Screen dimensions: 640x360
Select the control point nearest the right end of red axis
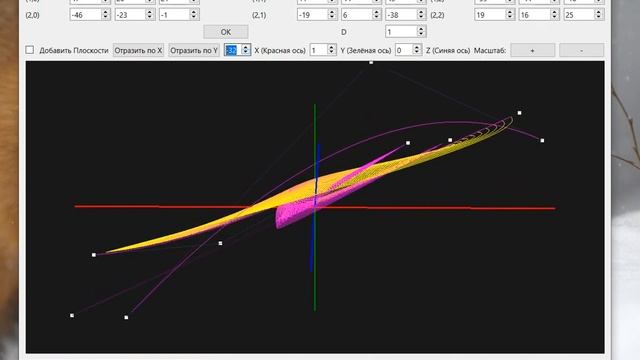point(542,140)
